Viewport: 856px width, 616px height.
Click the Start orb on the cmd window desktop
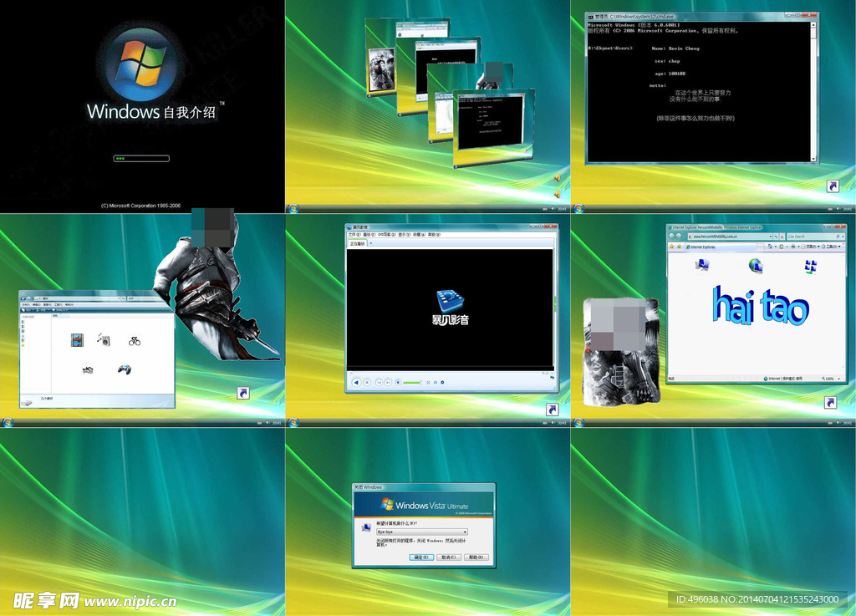[x=578, y=208]
